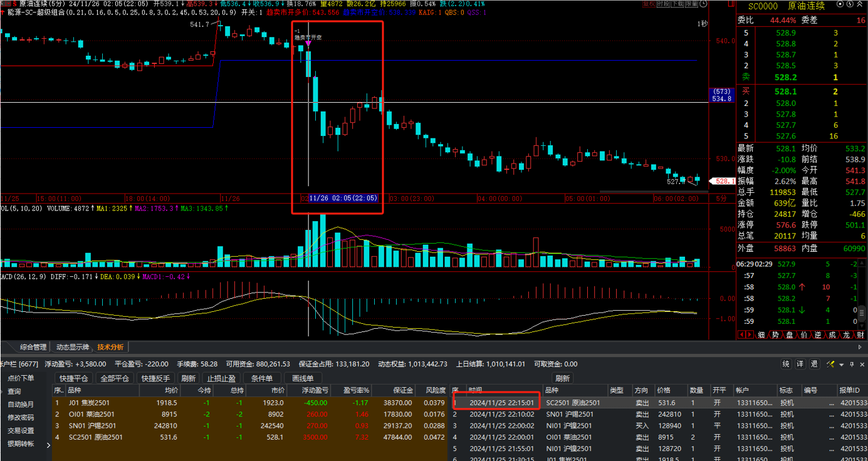Screen dimensions: 868x461
Task: Click the circle-dot icon next to 原油连续
Action: (840, 4)
